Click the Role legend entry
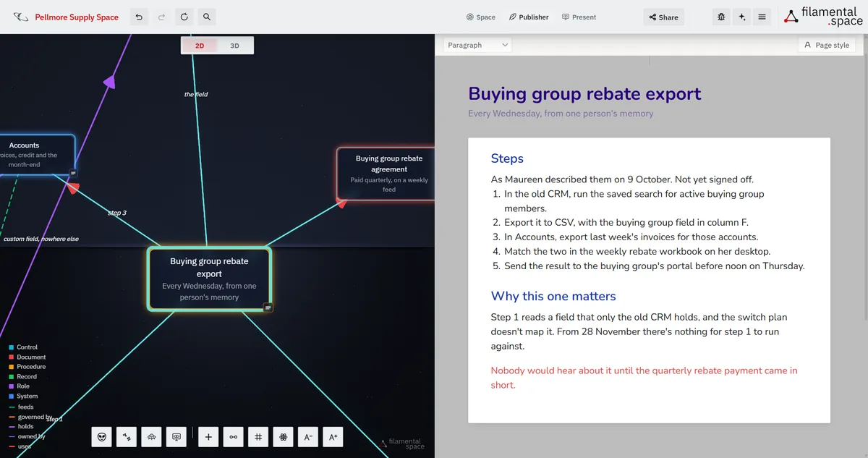This screenshot has width=868, height=458. tap(20, 386)
